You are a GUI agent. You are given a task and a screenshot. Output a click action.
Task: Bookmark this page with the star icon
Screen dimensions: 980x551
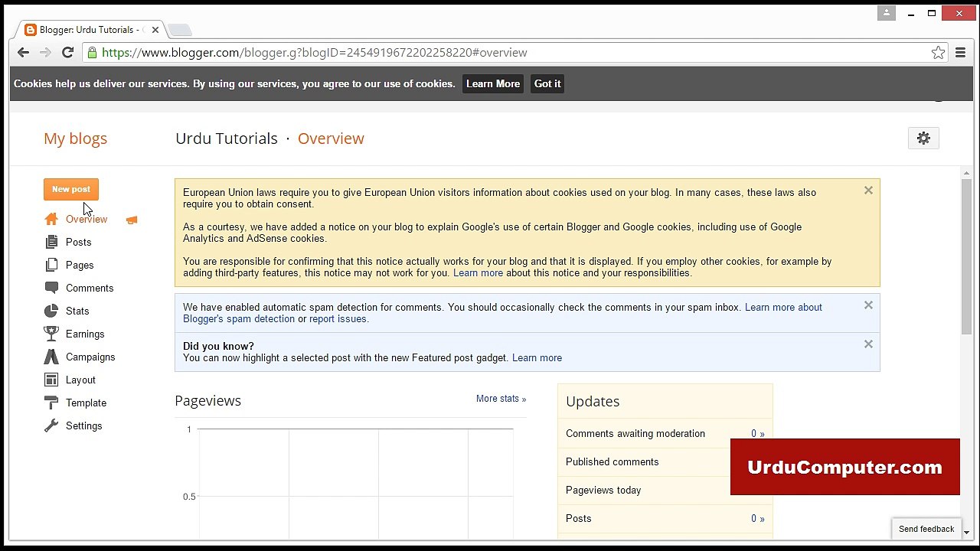938,53
